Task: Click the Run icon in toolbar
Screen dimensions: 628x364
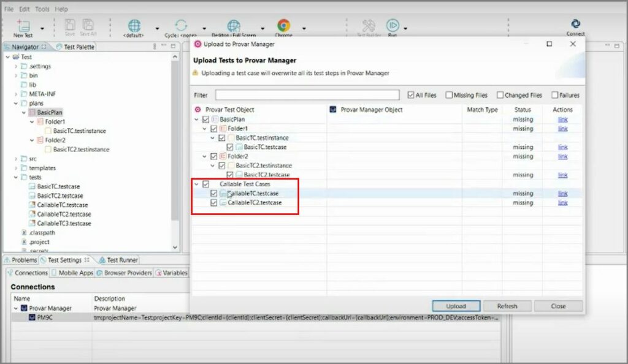Action: coord(392,26)
